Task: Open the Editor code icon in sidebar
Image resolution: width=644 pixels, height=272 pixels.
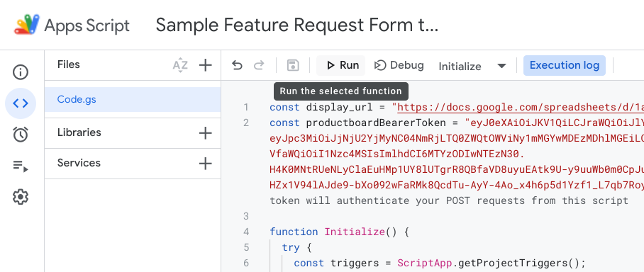Action: 21,103
